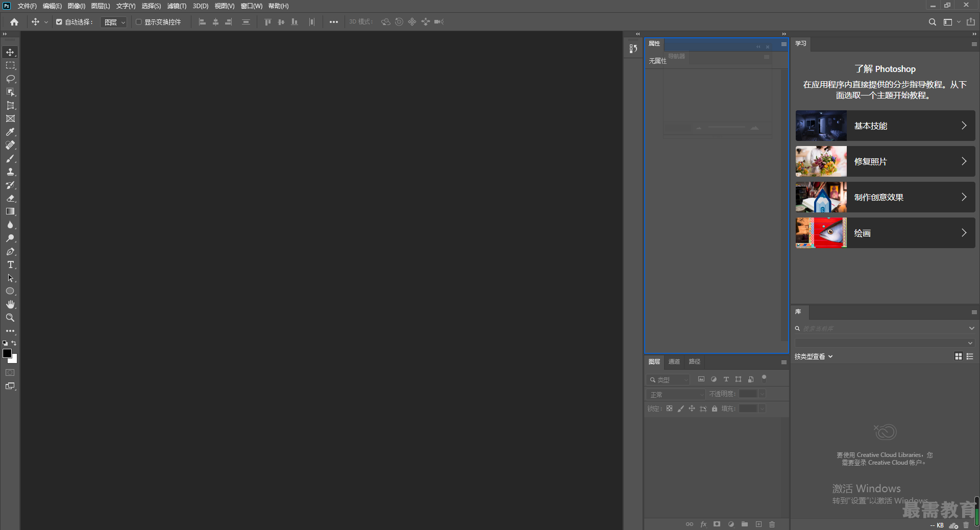This screenshot has width=980, height=530.
Task: Select the Brush tool
Action: click(10, 158)
